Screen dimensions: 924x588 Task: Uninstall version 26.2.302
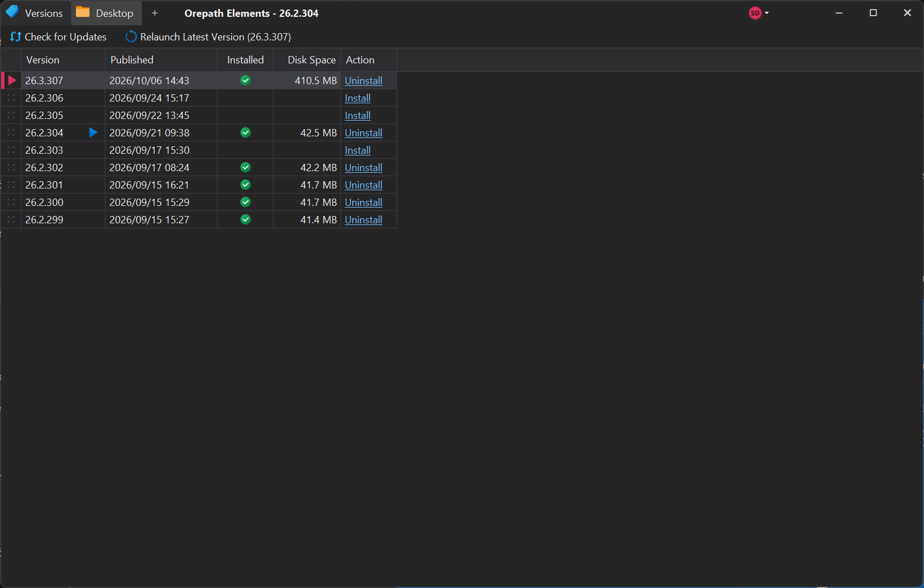(363, 167)
